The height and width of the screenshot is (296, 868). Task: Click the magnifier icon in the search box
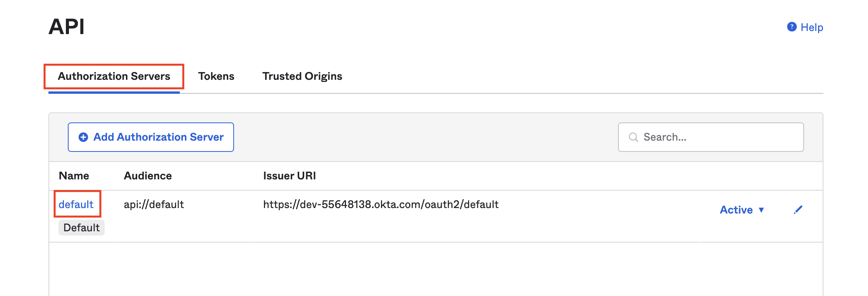coord(633,137)
